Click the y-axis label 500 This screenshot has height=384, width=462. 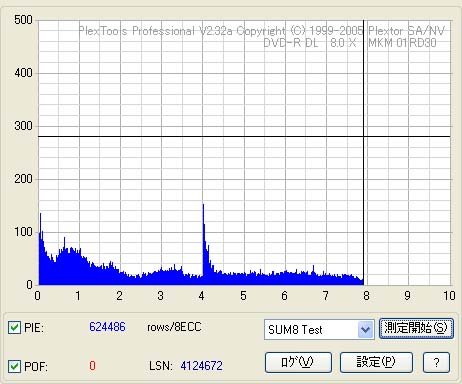(x=23, y=20)
